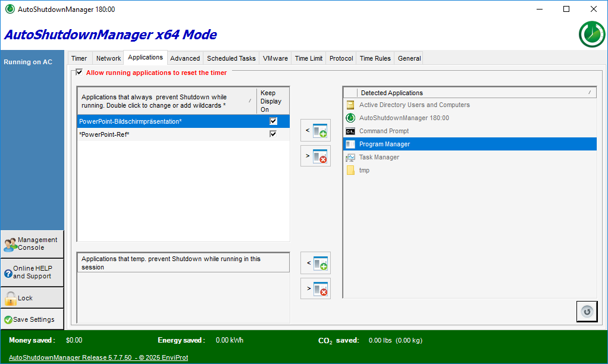Toggle Keep Display On for PowerPoint-Bildschirmpräsentation
Viewport: 608px width, 364px height.
click(273, 121)
